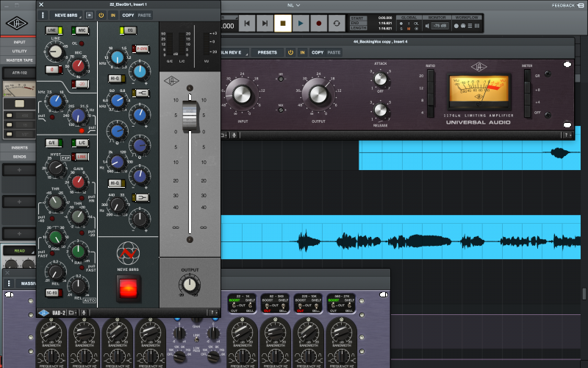
Task: Start playback with the blue play button
Action: tap(301, 24)
